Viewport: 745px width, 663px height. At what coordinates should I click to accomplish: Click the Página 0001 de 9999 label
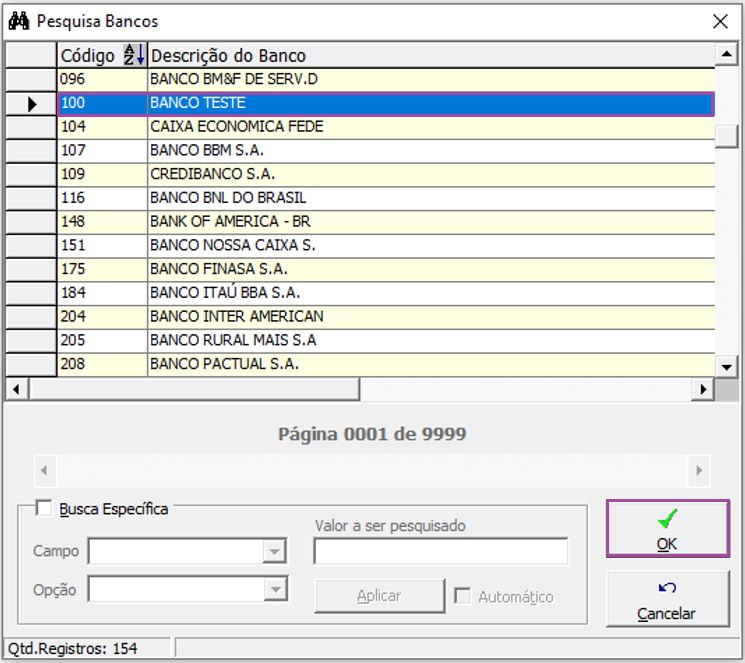[x=372, y=434]
